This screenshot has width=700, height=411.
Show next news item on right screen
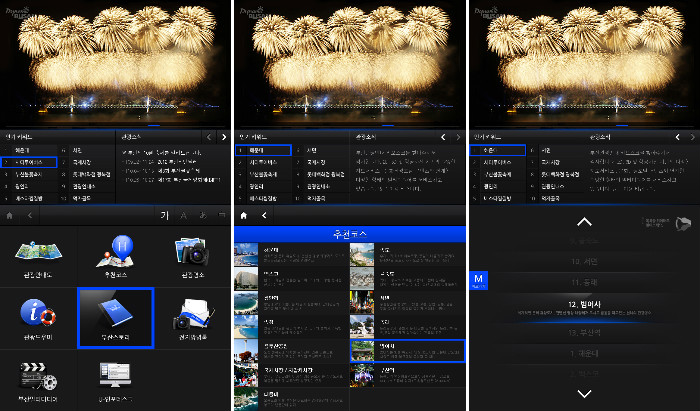692,137
